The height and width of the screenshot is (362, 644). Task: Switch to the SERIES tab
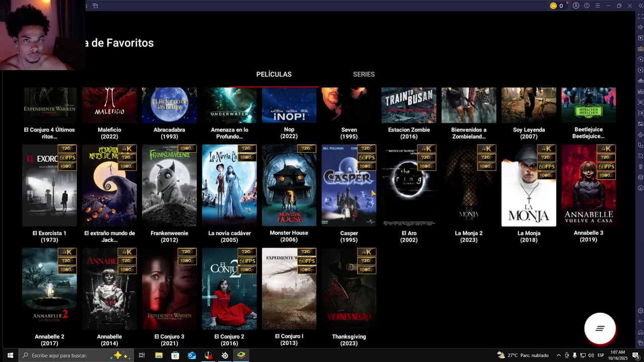click(364, 74)
